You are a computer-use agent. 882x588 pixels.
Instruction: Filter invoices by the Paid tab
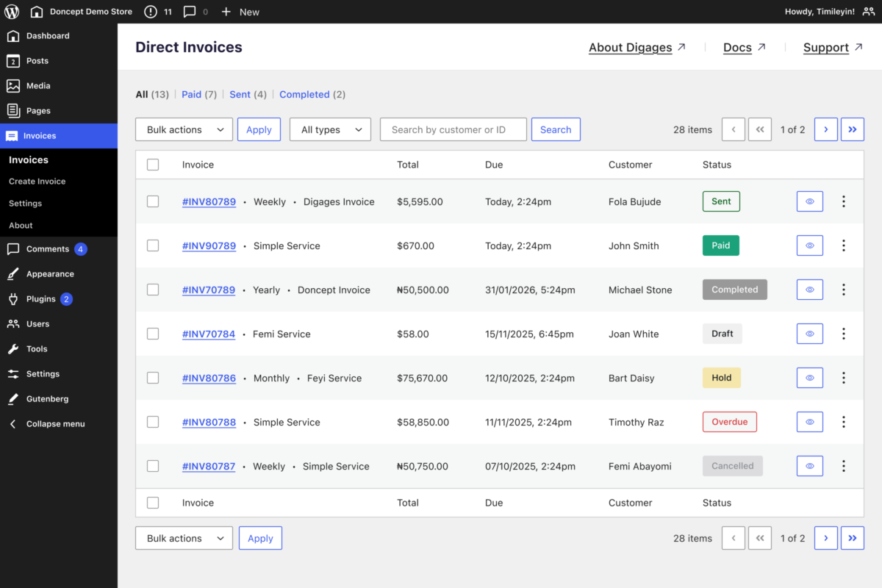(x=192, y=94)
